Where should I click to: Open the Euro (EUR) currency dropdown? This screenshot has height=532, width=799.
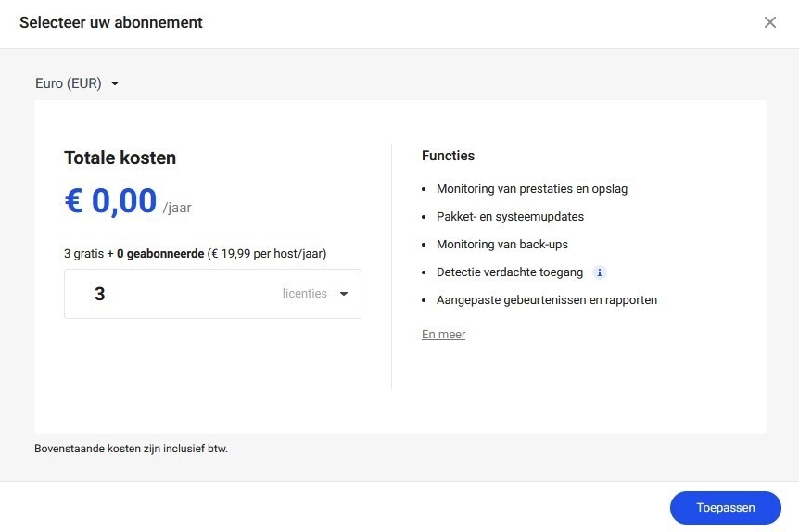(x=77, y=83)
